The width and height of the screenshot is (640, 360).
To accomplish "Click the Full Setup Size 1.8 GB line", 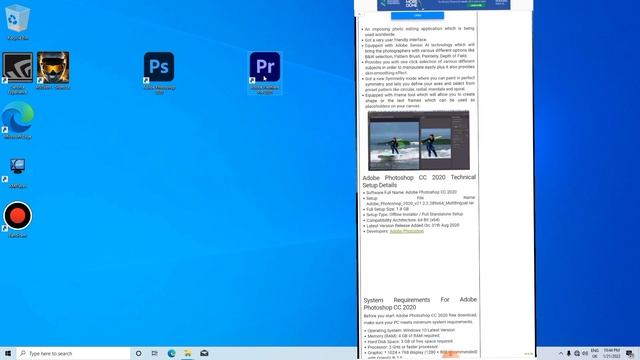I will pos(387,209).
